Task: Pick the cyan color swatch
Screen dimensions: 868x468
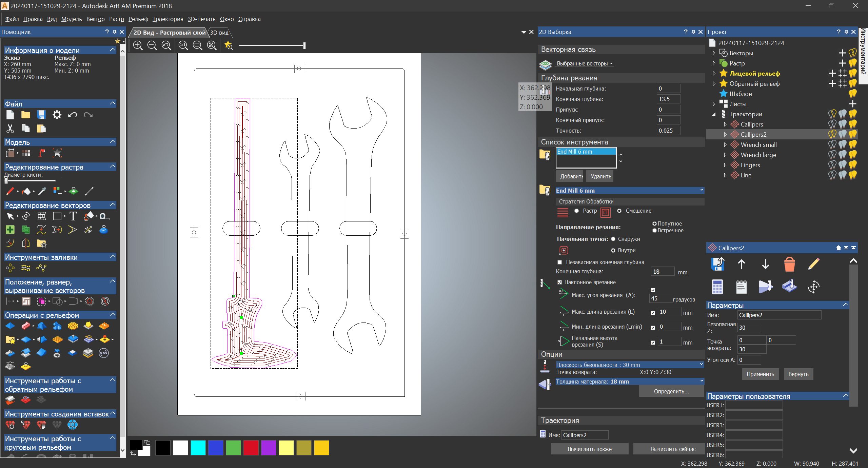Action: click(198, 448)
